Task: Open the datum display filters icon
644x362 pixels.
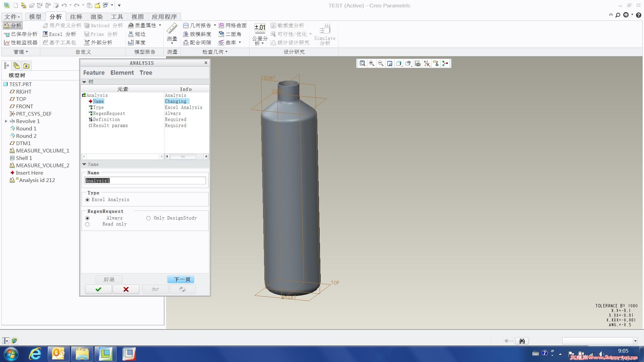Action: pyautogui.click(x=427, y=63)
